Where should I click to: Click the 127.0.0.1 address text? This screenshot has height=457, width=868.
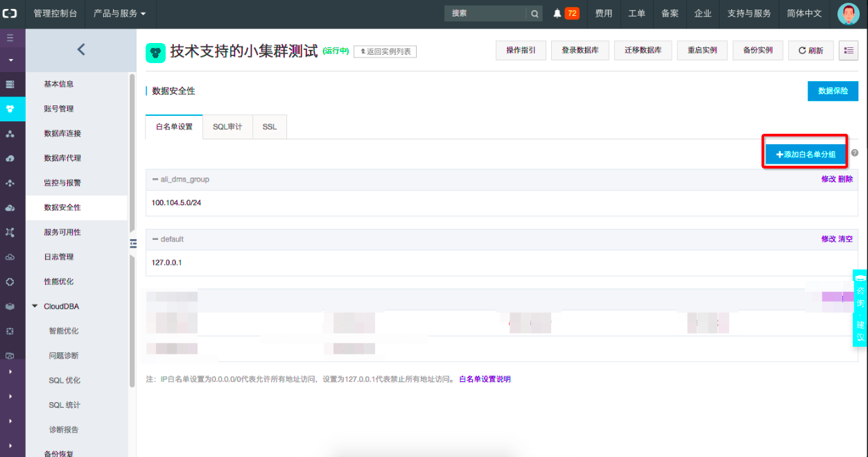coord(167,263)
